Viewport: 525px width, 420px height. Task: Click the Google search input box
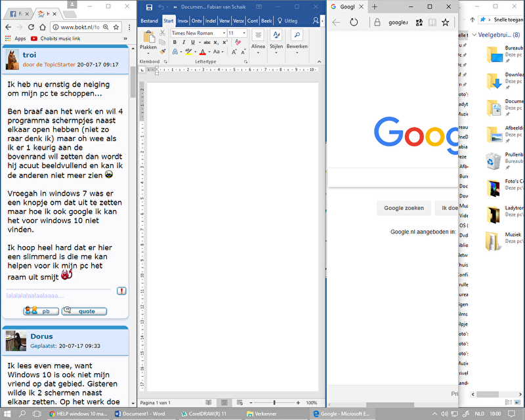pyautogui.click(x=392, y=177)
